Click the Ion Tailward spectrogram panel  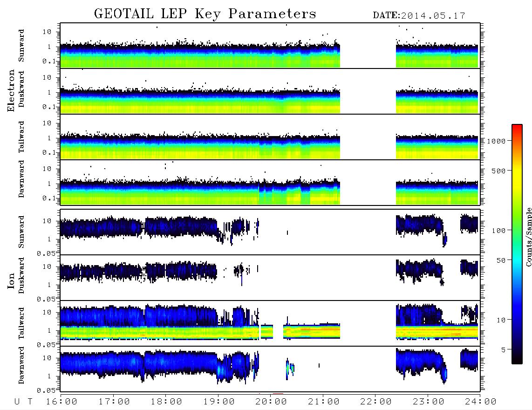270,323
